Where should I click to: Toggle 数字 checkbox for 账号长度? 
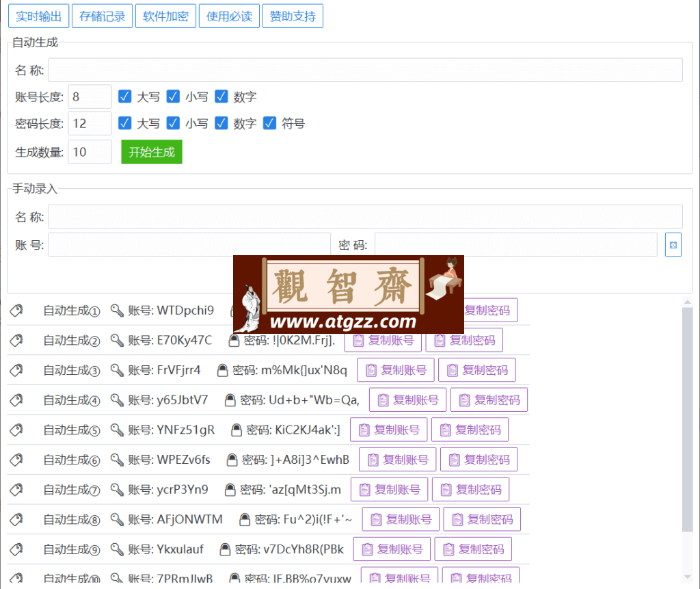(x=221, y=96)
